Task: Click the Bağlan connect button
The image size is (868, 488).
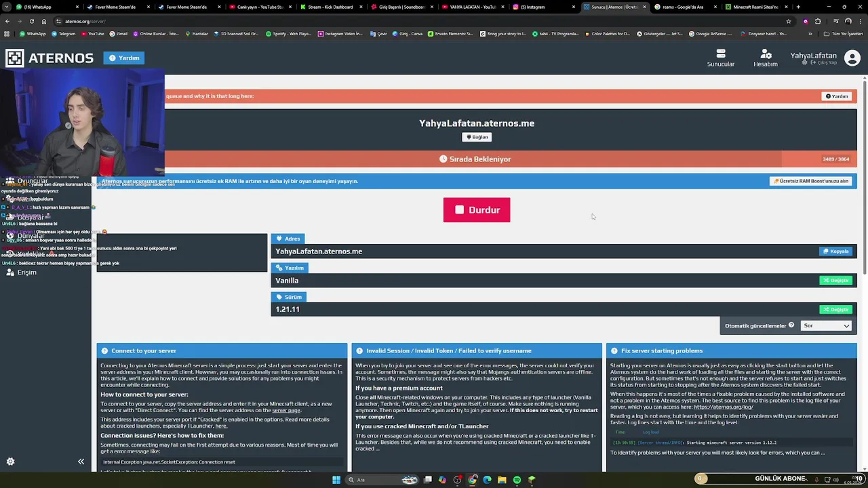Action: [x=477, y=137]
